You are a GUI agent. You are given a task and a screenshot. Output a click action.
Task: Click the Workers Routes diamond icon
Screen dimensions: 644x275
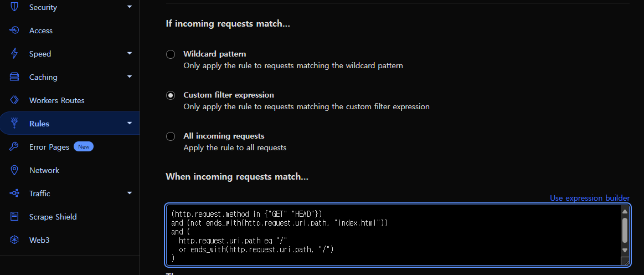pos(14,100)
